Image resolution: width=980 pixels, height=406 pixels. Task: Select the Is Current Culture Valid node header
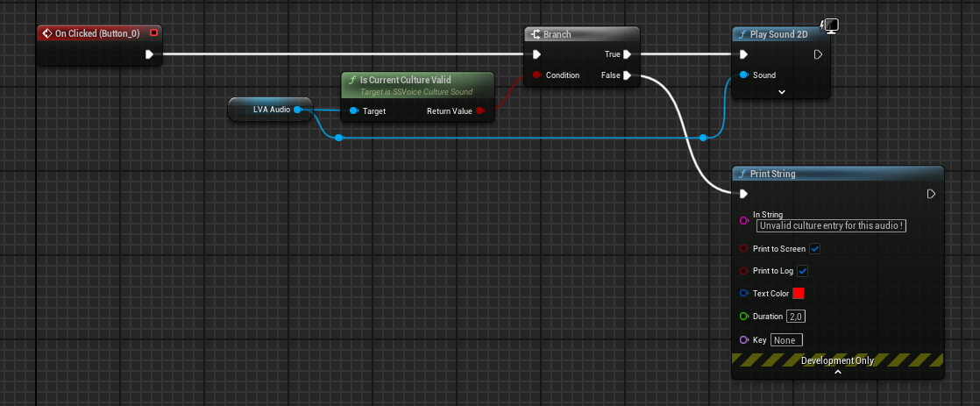tap(418, 84)
